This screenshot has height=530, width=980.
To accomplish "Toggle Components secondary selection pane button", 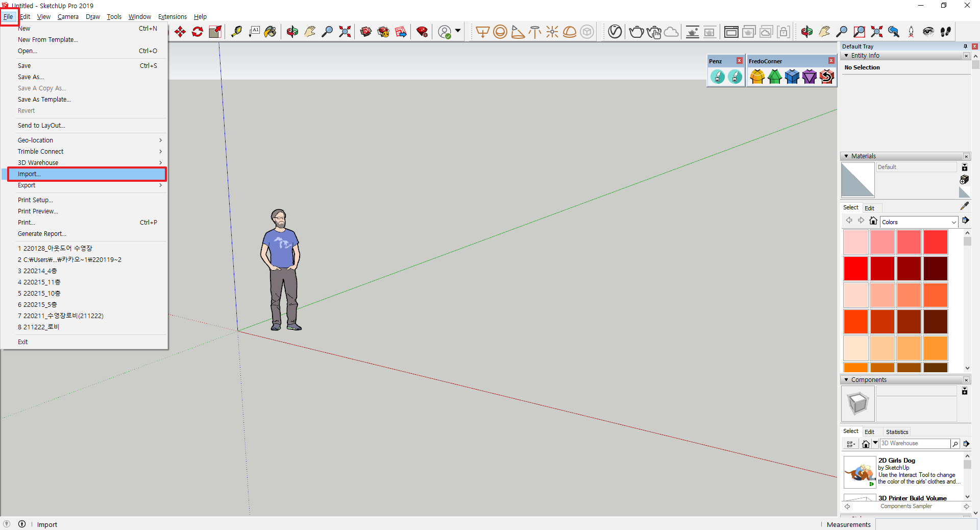I will [x=965, y=391].
